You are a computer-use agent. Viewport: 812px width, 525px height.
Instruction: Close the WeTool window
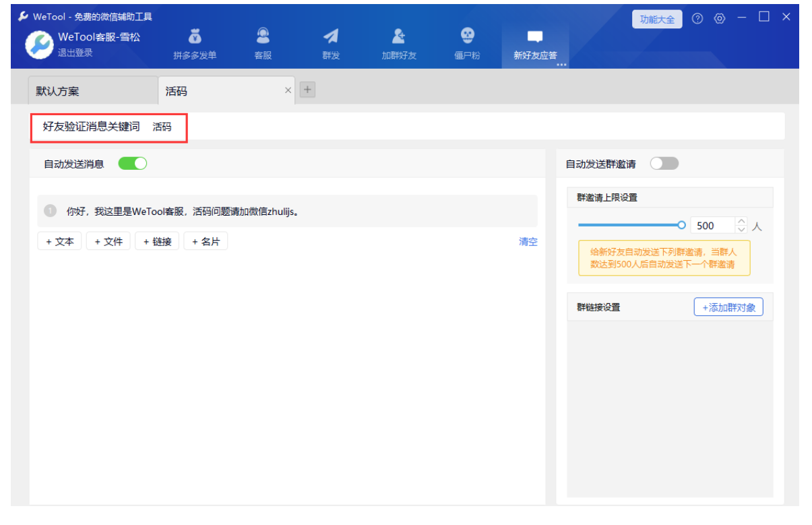[x=786, y=17]
